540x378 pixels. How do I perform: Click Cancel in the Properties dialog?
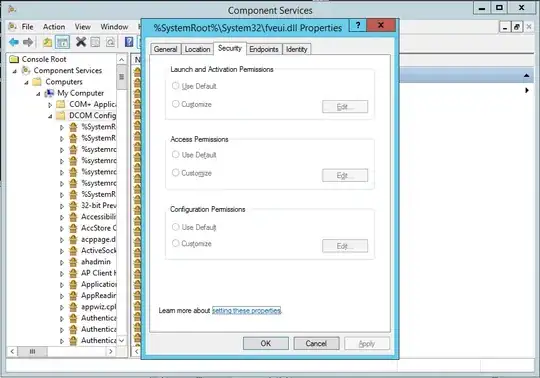pos(316,343)
